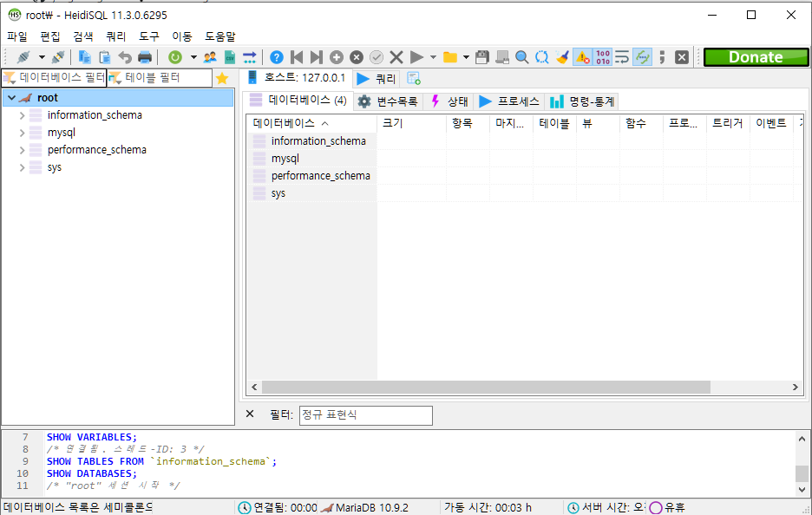This screenshot has height=515, width=812.
Task: Expand information_schema in the tree
Action: 23,115
